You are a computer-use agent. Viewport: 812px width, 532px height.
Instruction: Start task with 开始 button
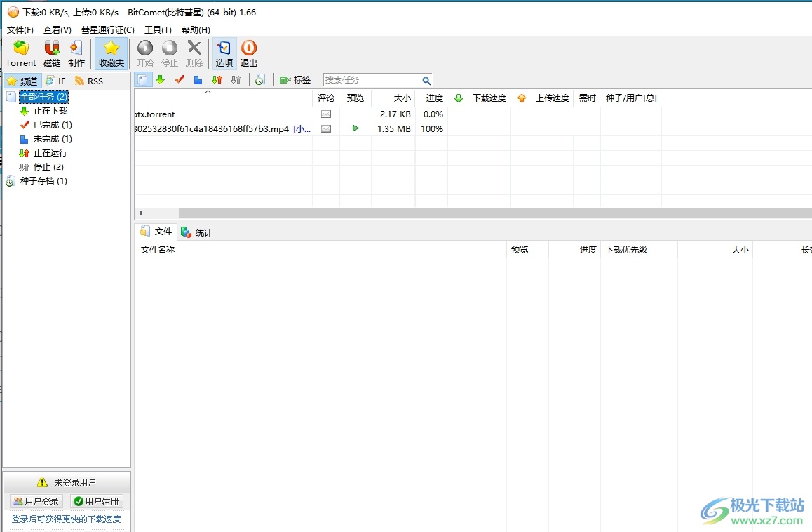[x=145, y=53]
